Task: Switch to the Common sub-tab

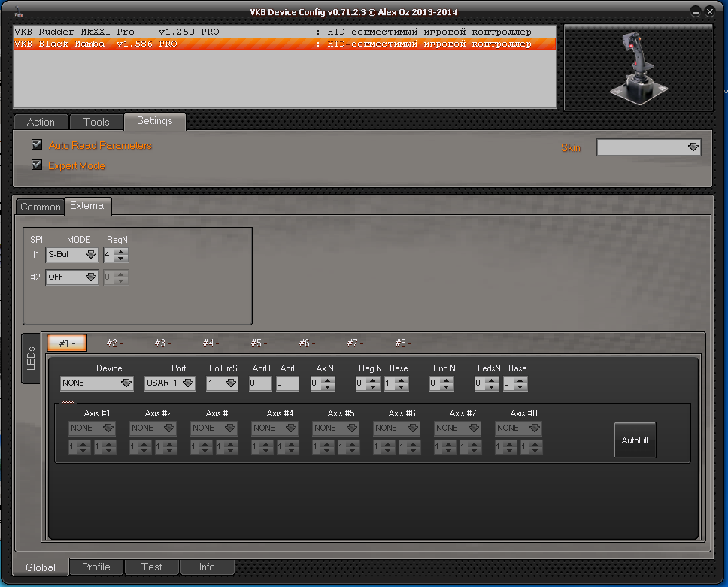Action: 41,207
